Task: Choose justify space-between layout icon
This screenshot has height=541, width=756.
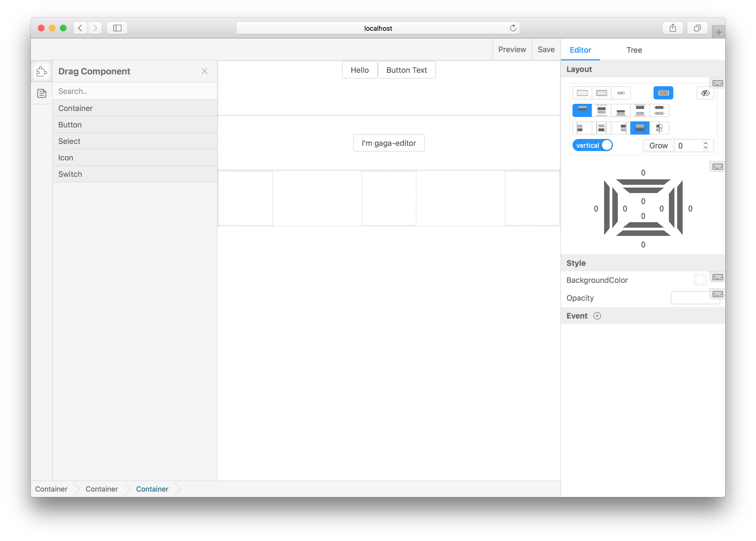Action: [x=640, y=110]
